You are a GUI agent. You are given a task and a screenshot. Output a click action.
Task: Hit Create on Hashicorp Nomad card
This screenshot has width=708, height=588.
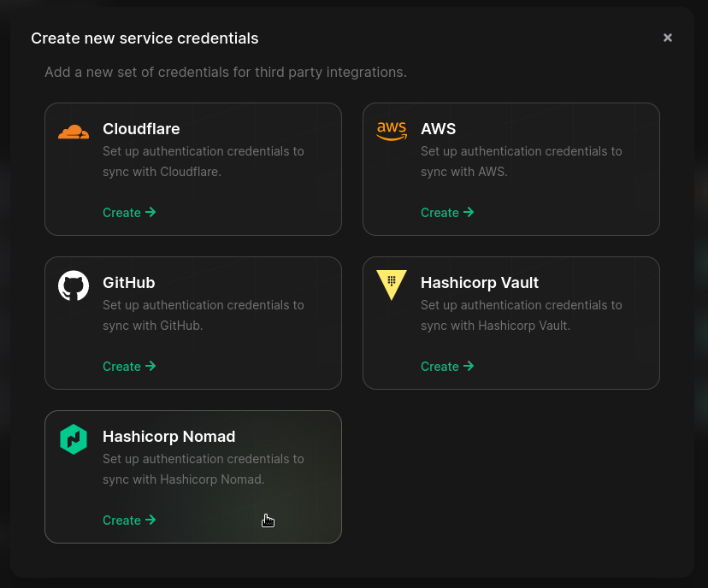[x=129, y=520]
